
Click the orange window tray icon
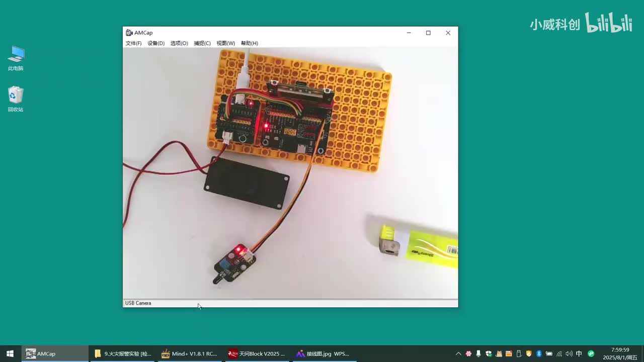[x=509, y=354]
